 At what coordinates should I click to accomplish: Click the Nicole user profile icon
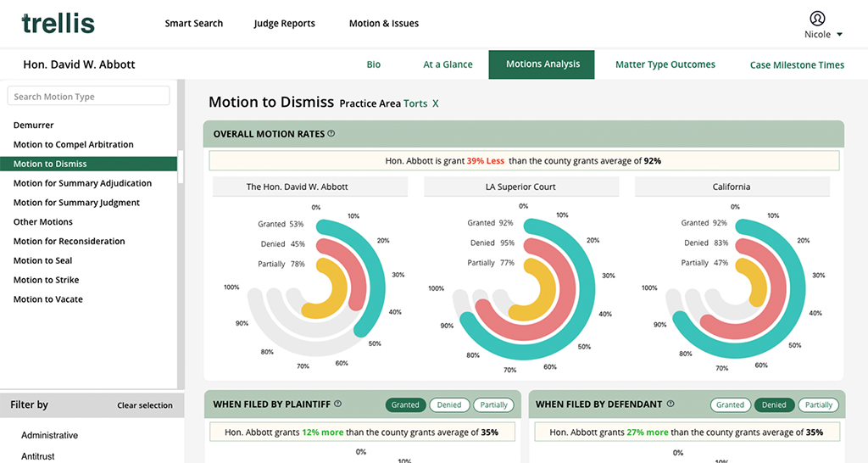point(817,18)
